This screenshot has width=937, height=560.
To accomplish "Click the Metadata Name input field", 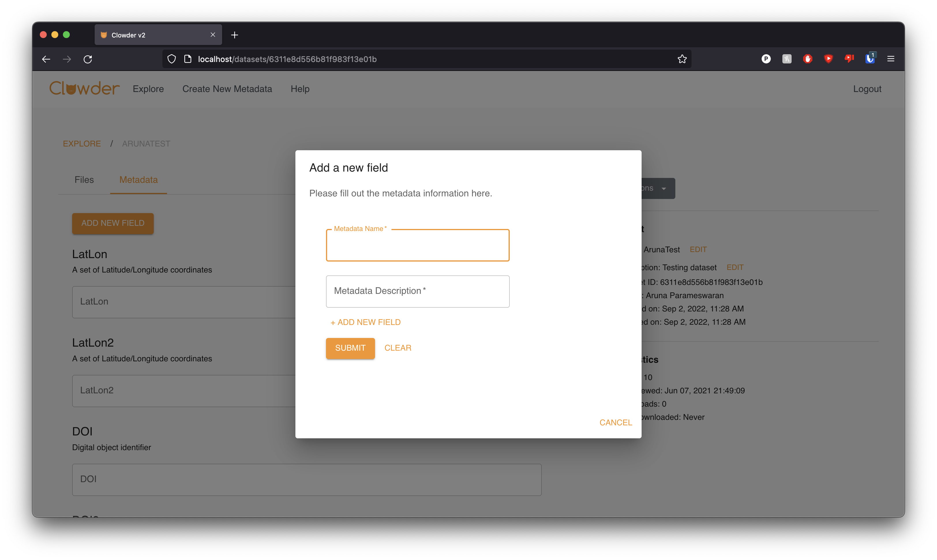I will tap(417, 246).
